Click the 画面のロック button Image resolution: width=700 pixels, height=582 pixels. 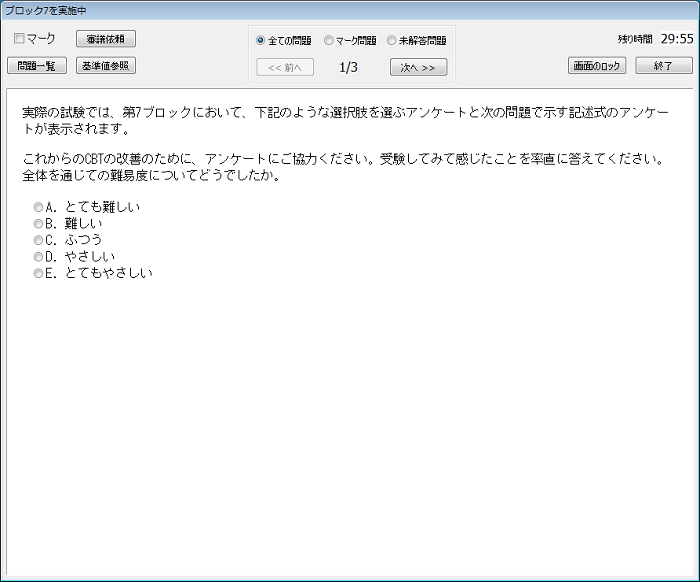tap(597, 66)
